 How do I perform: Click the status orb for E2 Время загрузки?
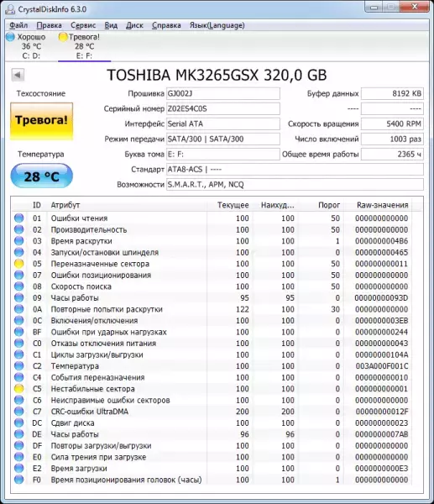point(19,469)
